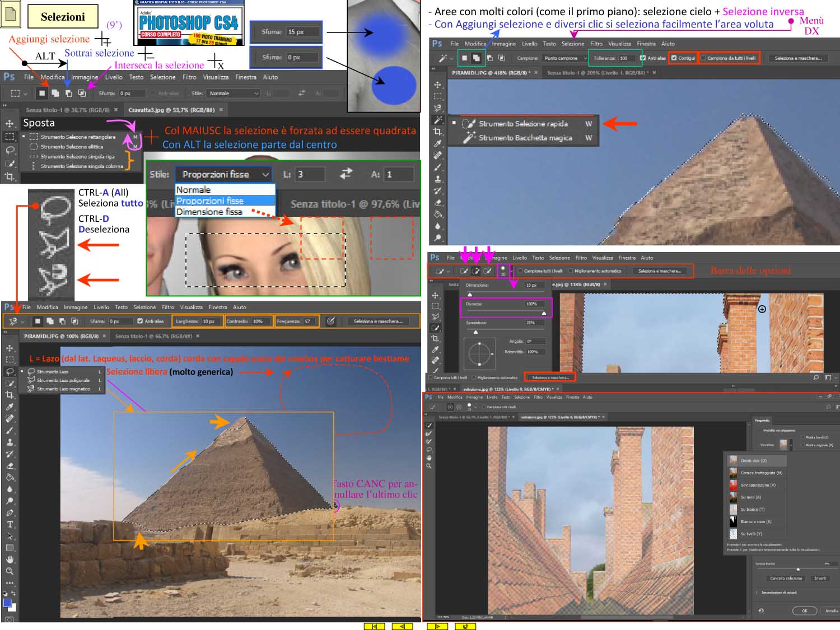Select the Eraser tool in PIRAMIDI 418% window
840x630 pixels.
click(437, 203)
